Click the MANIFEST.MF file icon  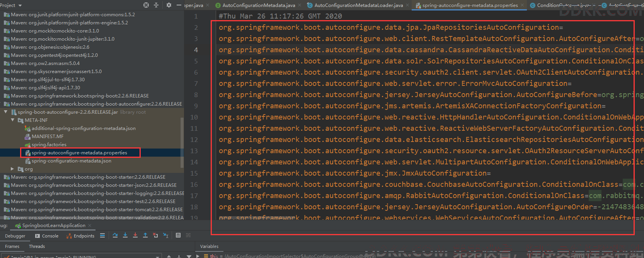click(27, 137)
